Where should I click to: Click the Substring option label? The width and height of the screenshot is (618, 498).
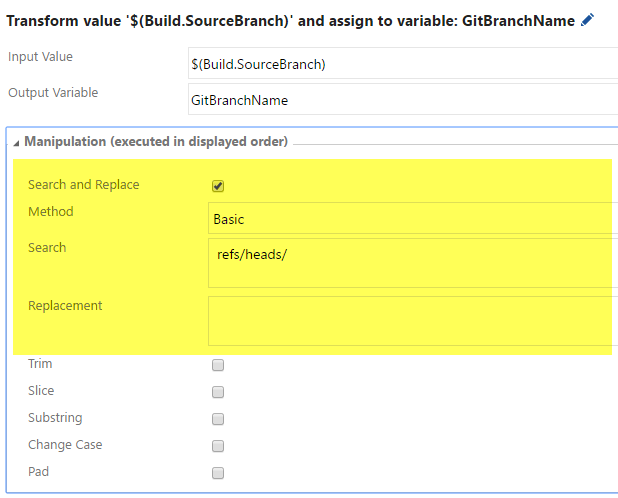[x=55, y=418]
